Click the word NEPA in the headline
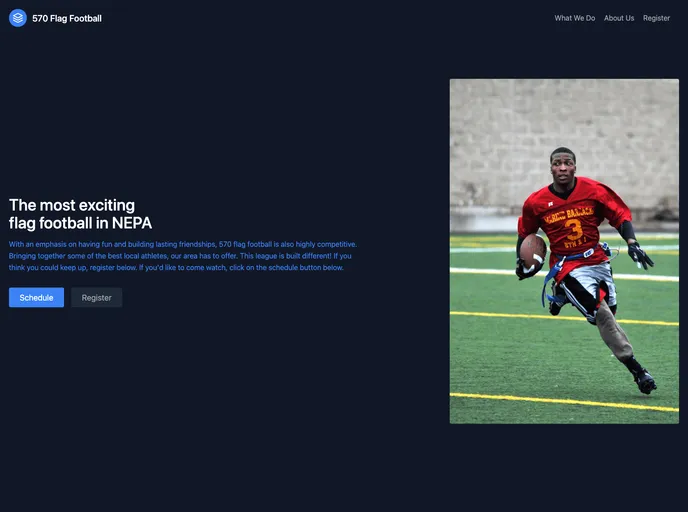 point(132,223)
